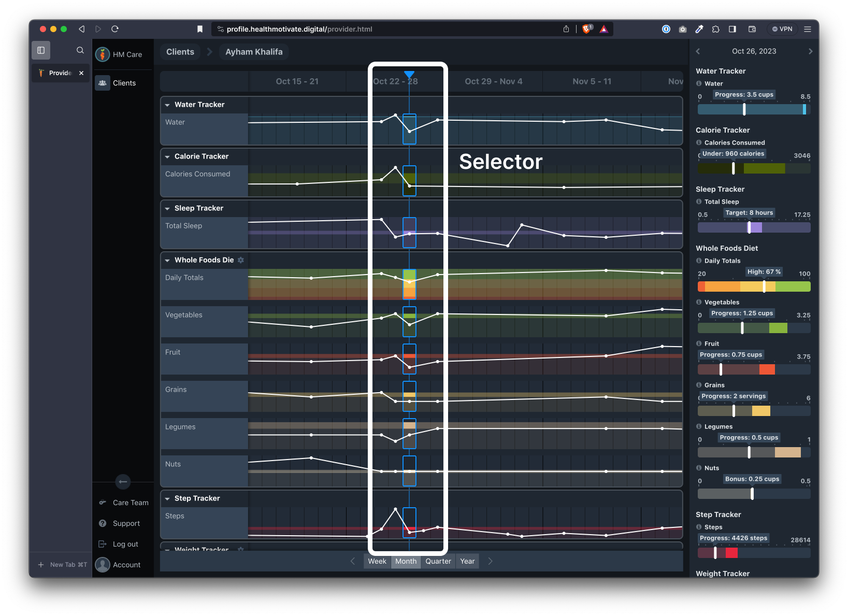This screenshot has width=848, height=616.
Task: Collapse the Sleep Tracker section
Action: tap(167, 209)
